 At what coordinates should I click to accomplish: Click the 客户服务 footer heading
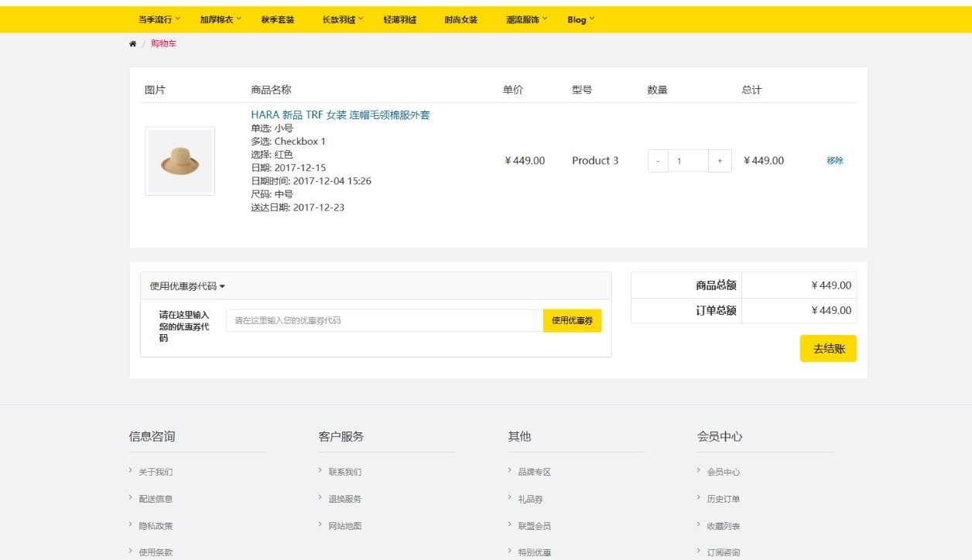pos(341,436)
